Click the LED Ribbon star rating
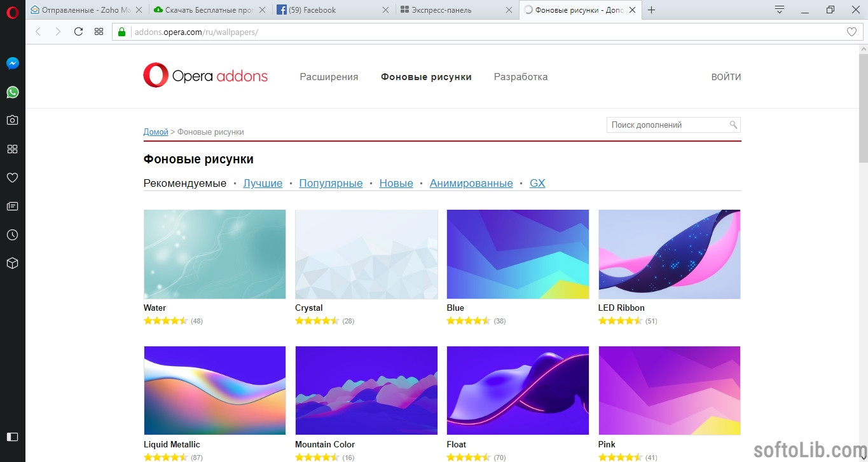The image size is (868, 462). (621, 321)
